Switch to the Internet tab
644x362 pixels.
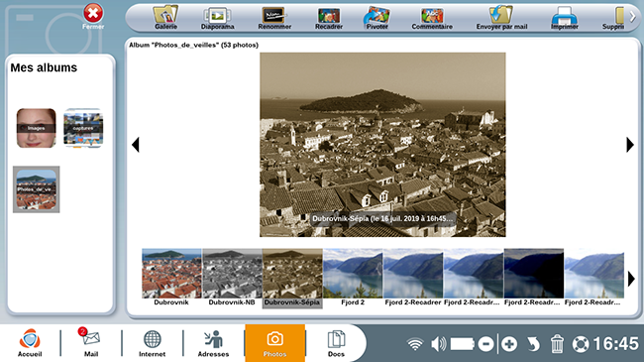click(x=152, y=342)
